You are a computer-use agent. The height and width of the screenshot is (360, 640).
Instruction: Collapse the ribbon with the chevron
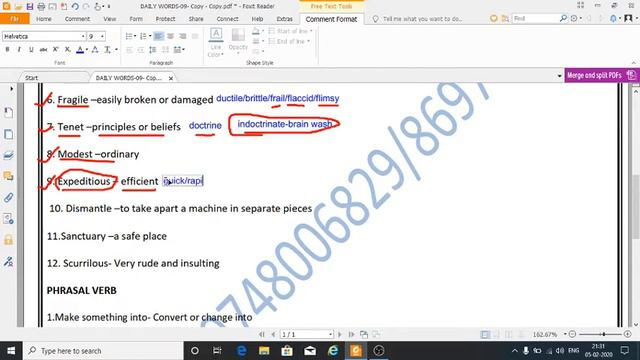[x=633, y=63]
